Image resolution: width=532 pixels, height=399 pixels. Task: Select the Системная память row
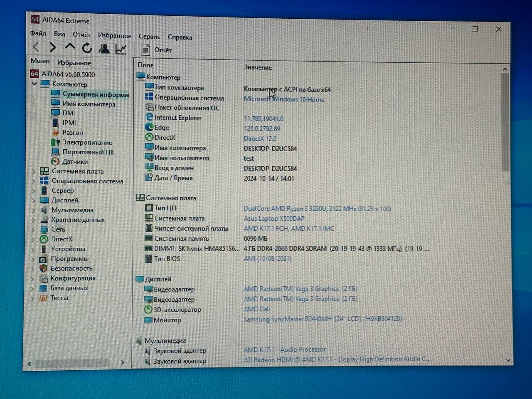tap(206, 239)
